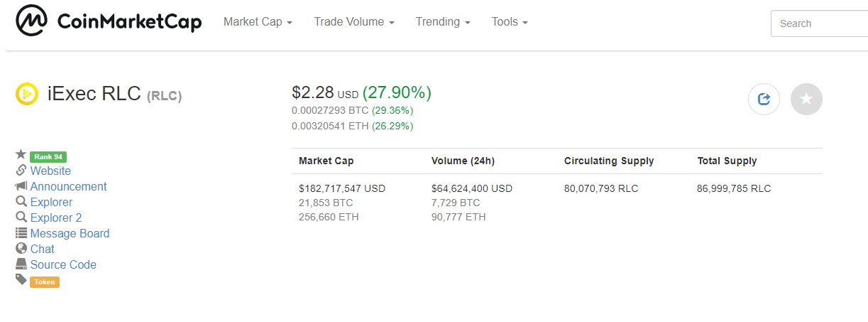Viewport: 868px width, 322px height.
Task: Click the chain-link icon next to Website
Action: coord(21,171)
